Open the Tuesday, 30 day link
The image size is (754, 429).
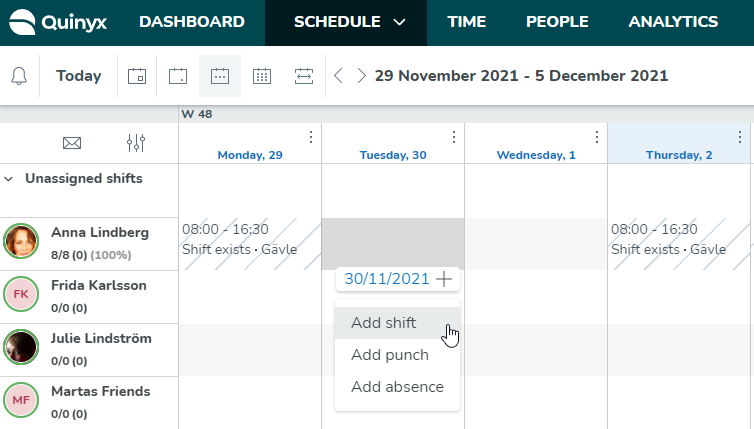pos(393,155)
